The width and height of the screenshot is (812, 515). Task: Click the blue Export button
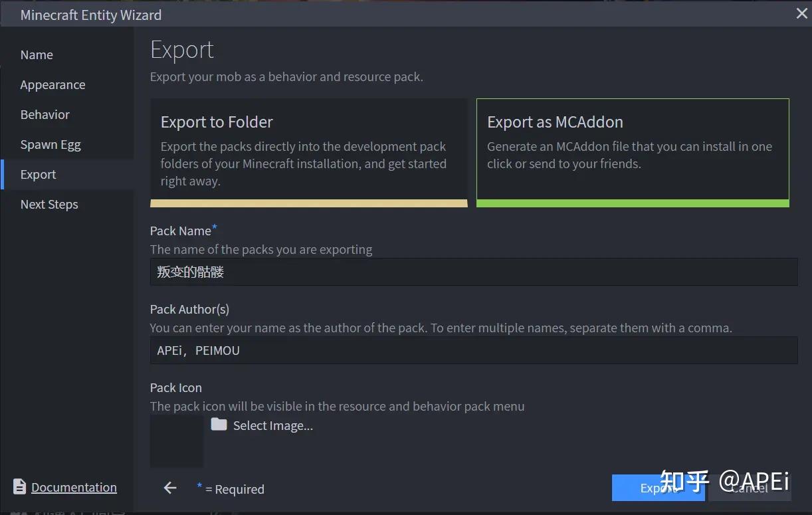click(658, 488)
